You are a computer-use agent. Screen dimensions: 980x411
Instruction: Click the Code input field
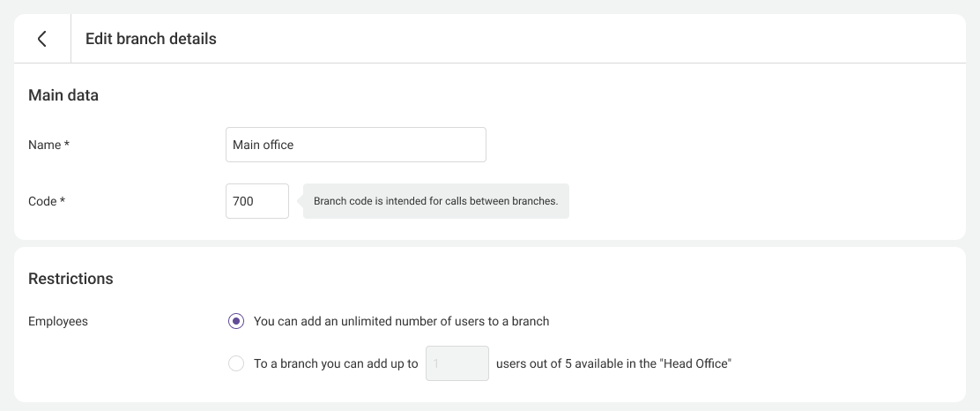tap(256, 201)
